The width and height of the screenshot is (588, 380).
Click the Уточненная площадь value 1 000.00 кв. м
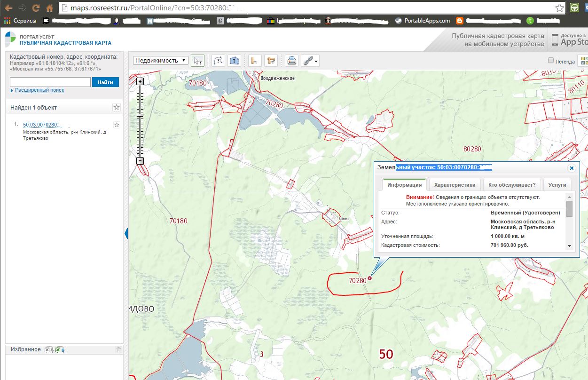coord(508,236)
